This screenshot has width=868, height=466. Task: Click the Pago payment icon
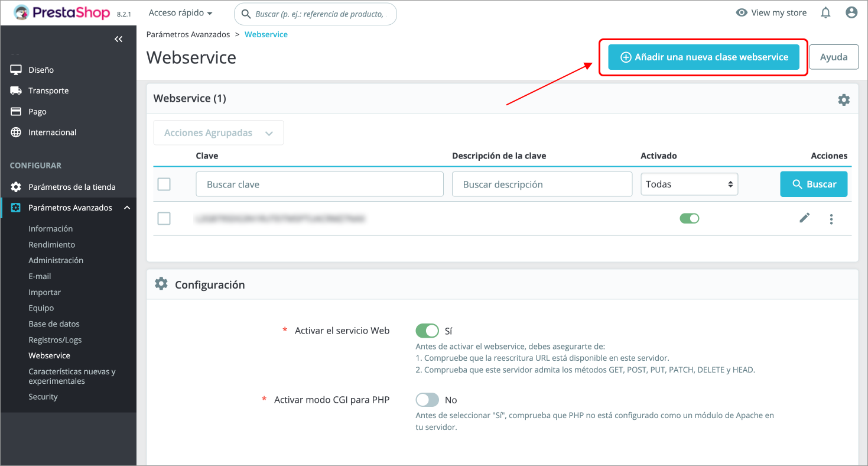click(16, 111)
